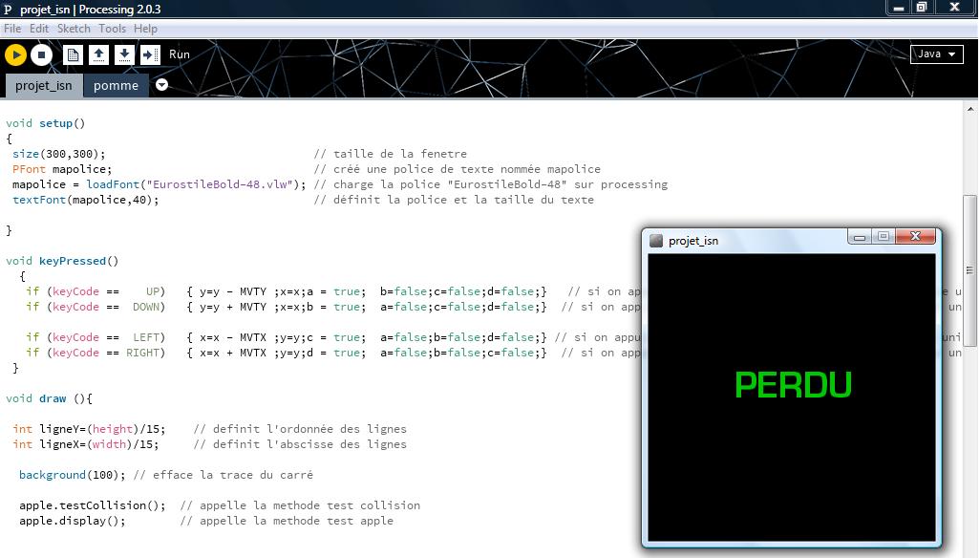Click the "void draw (){" line
The height and width of the screenshot is (558, 980).
point(50,398)
